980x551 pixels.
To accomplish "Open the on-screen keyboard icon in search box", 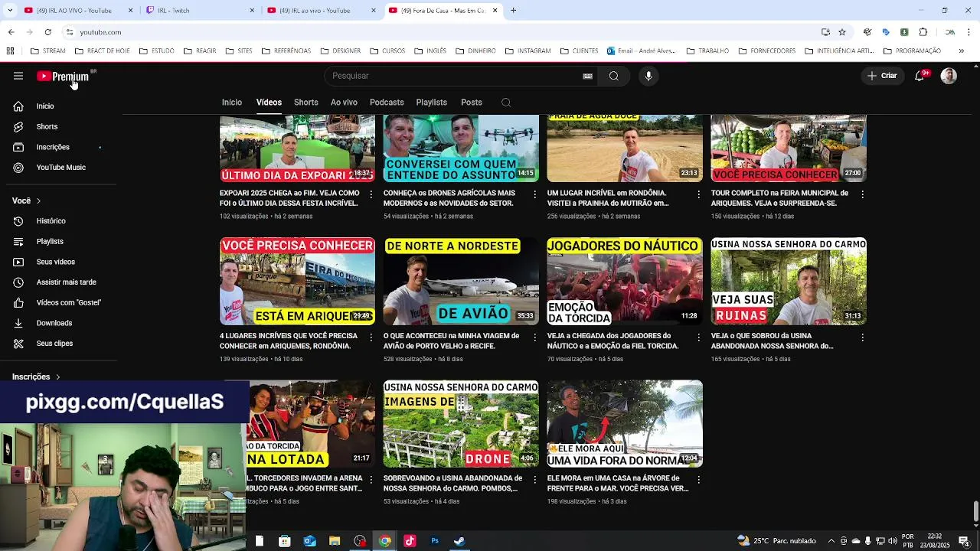I will point(587,76).
